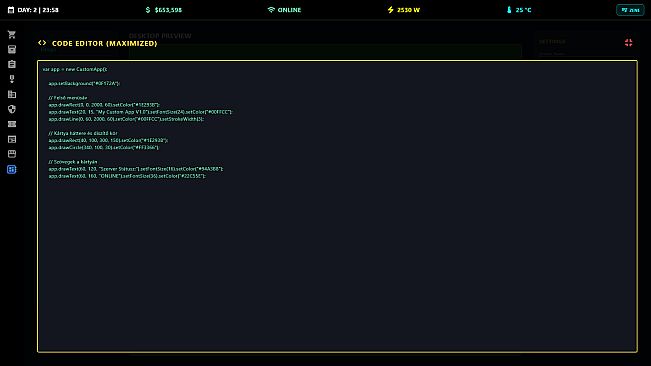Click the lightning bolt power icon
Screen dimensions: 651x366
click(x=390, y=10)
